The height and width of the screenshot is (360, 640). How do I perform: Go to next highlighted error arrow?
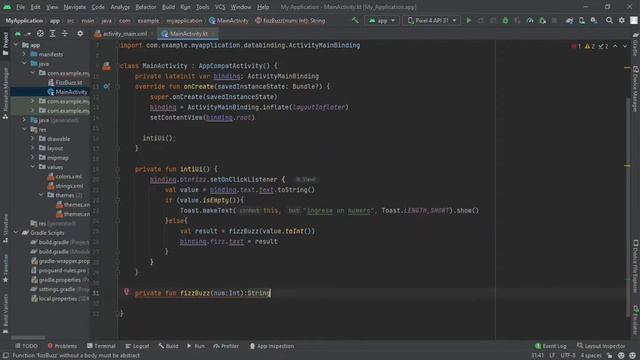click(x=625, y=46)
